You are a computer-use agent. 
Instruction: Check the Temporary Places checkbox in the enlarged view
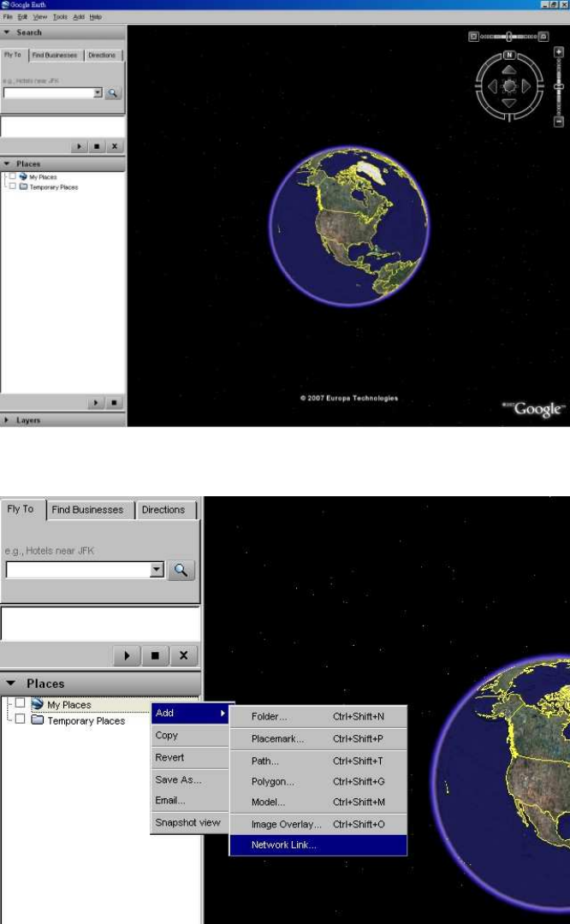click(x=20, y=719)
